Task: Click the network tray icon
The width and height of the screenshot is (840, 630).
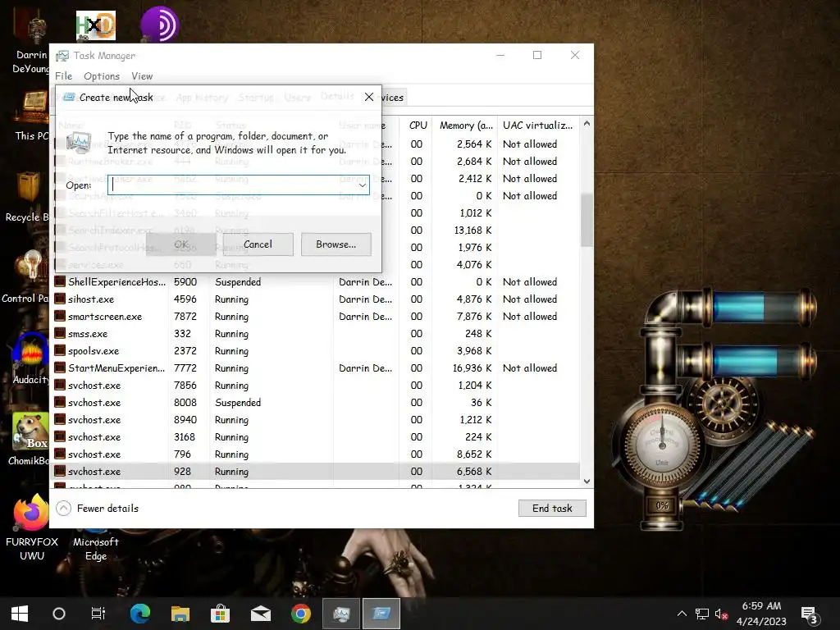Action: [x=702, y=614]
